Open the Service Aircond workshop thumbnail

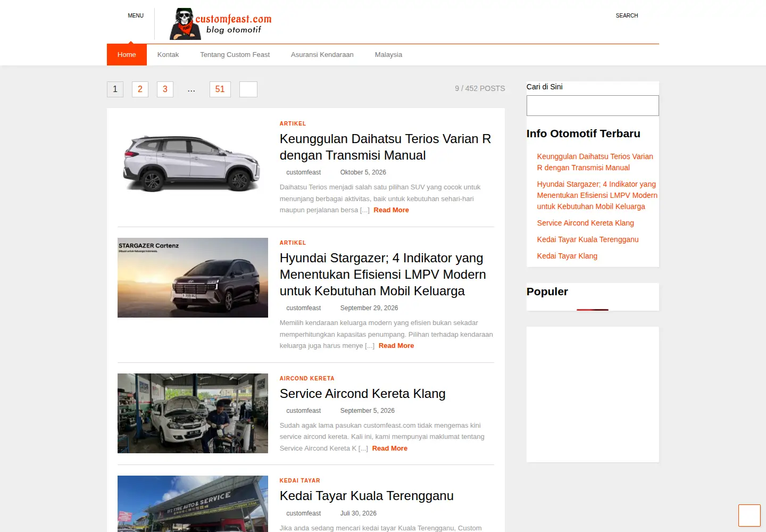193,413
